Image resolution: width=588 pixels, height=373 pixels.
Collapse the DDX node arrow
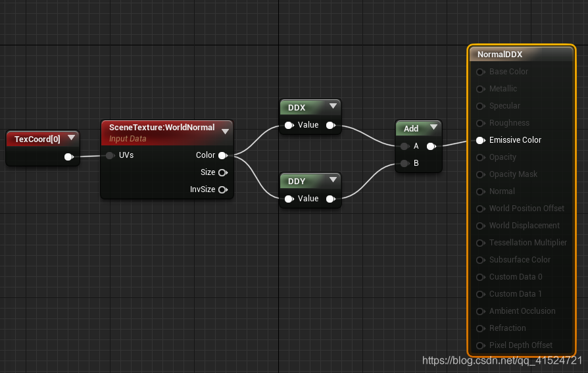pos(333,106)
